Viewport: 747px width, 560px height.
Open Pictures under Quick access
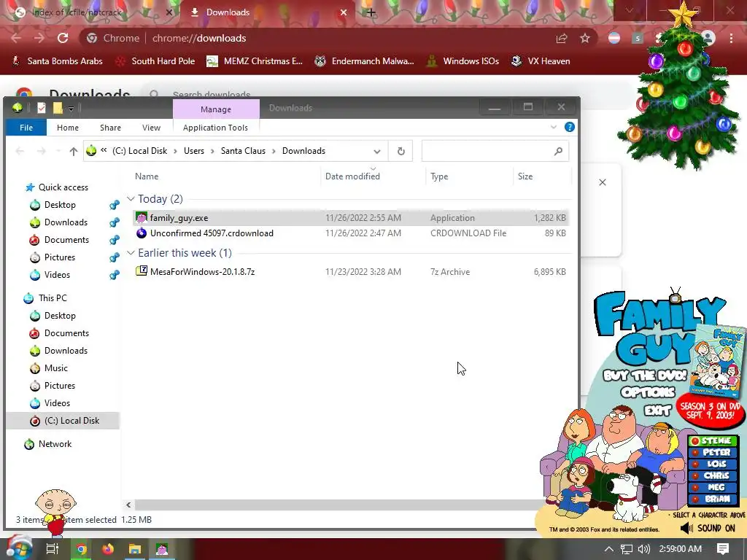[60, 257]
